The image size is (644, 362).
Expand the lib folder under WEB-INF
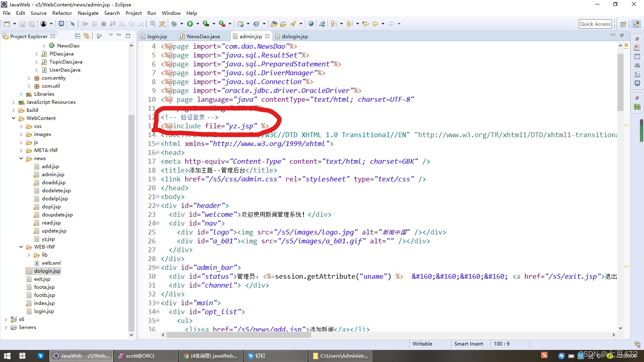(x=29, y=255)
